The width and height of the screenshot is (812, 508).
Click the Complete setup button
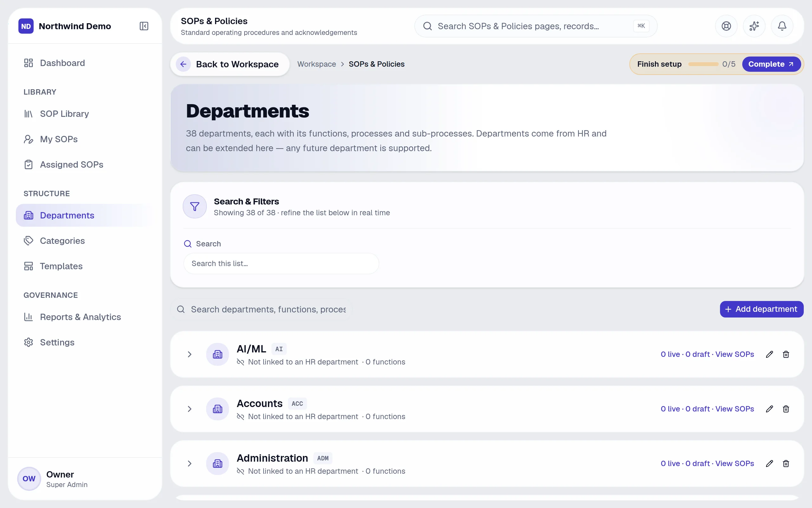point(771,64)
